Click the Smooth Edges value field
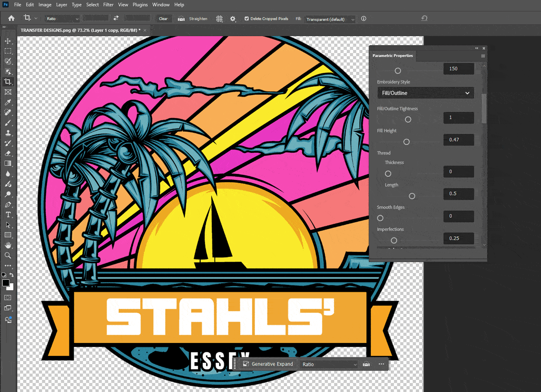The width and height of the screenshot is (541, 392). (458, 216)
